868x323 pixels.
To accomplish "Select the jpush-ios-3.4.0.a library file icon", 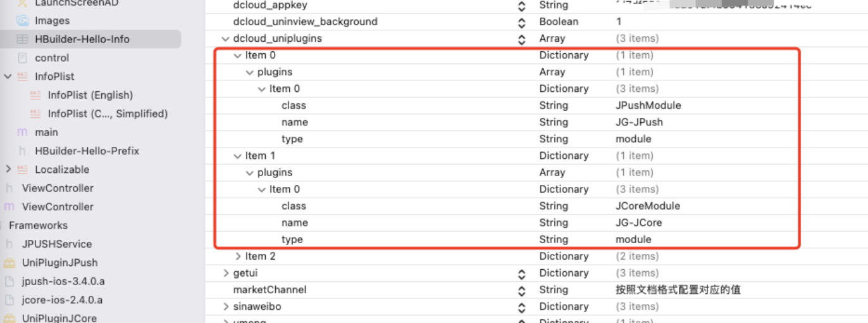I will [9, 281].
